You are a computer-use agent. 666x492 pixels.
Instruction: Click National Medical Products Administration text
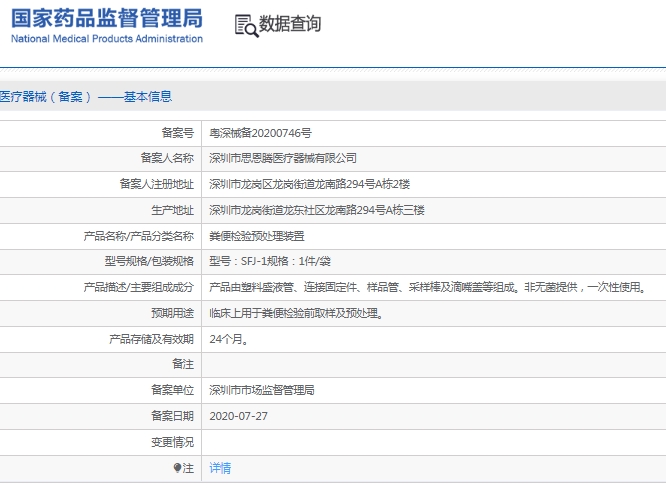[x=107, y=39]
